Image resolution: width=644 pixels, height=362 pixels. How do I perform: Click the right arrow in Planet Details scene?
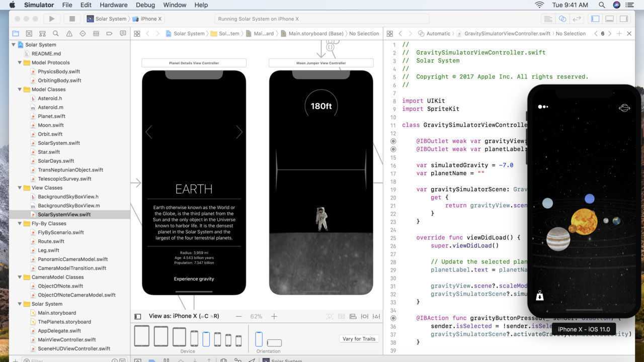239,132
